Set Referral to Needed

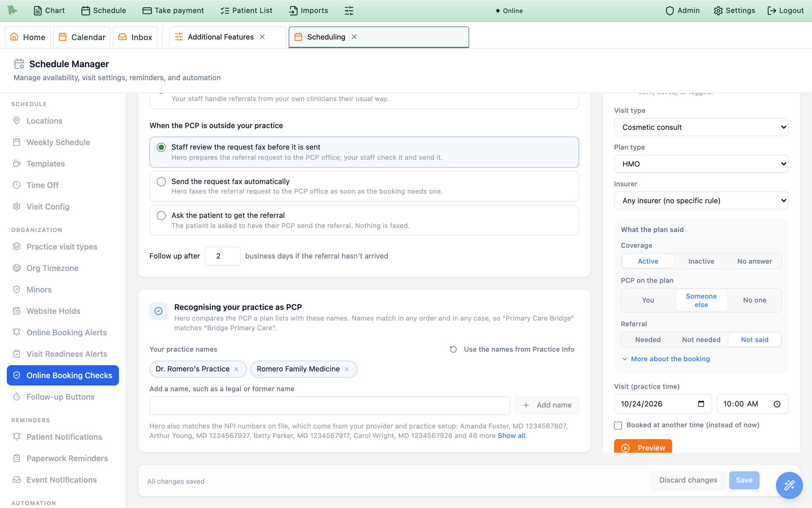648,339
